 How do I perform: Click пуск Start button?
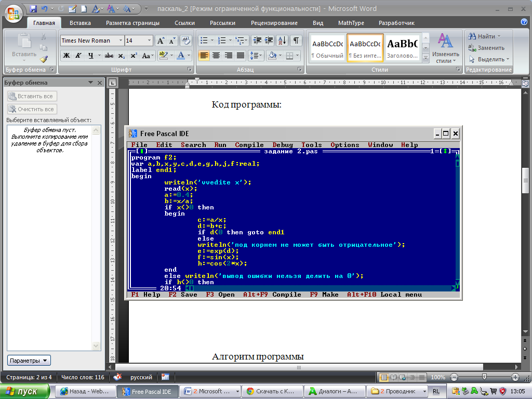tap(25, 391)
